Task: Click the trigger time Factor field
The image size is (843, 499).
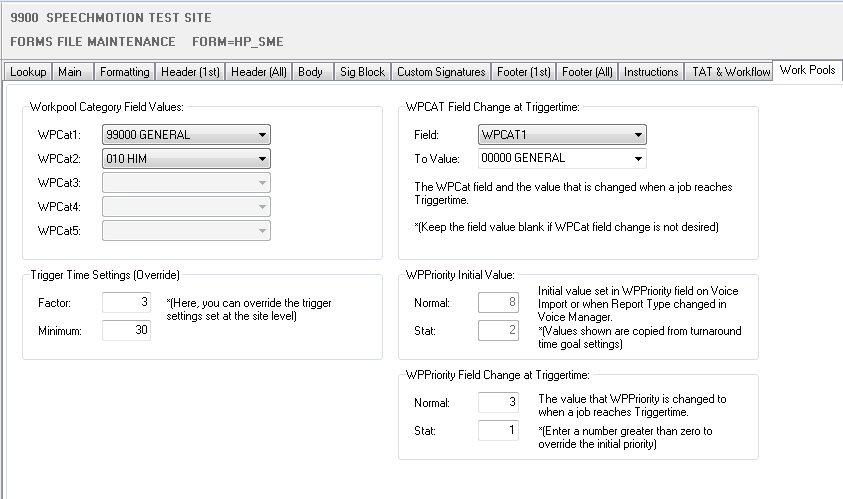Action: [126, 303]
